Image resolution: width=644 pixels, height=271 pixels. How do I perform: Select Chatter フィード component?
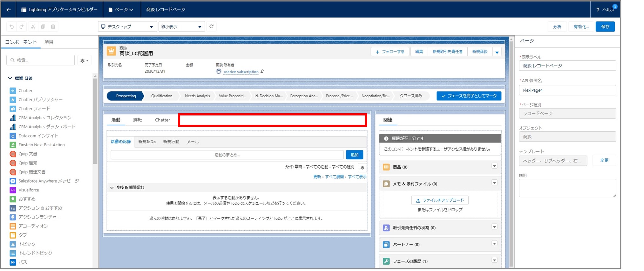point(30,109)
